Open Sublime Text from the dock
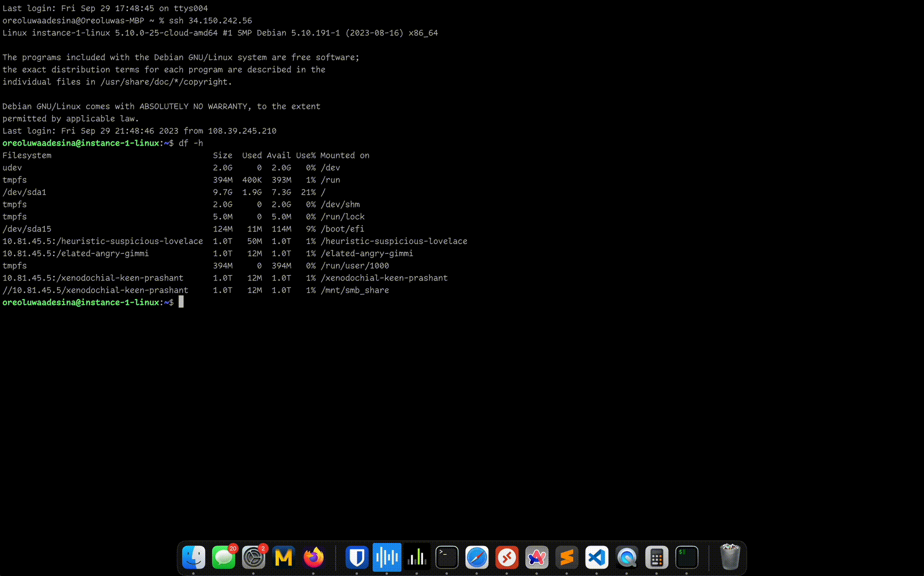The width and height of the screenshot is (924, 576). [566, 558]
